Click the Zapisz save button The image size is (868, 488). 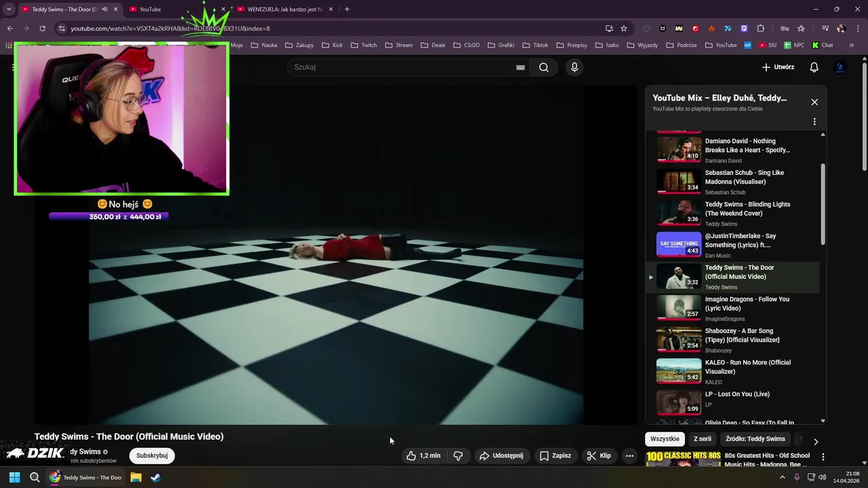[555, 455]
